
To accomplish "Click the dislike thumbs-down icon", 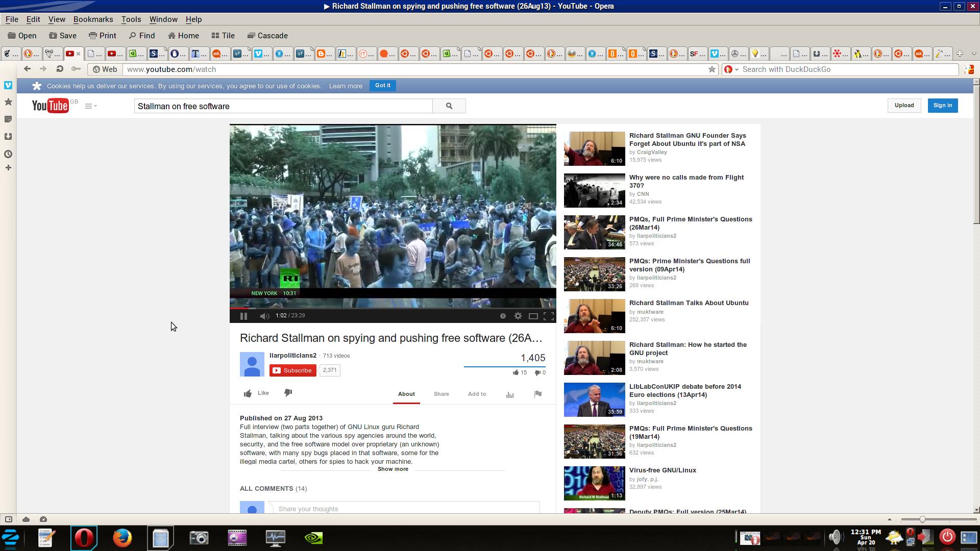I will coord(288,393).
